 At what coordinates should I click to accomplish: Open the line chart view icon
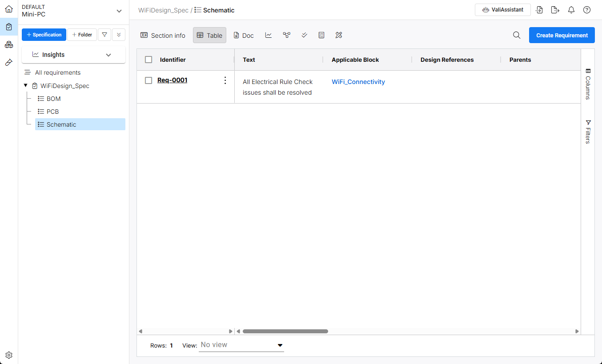[269, 35]
